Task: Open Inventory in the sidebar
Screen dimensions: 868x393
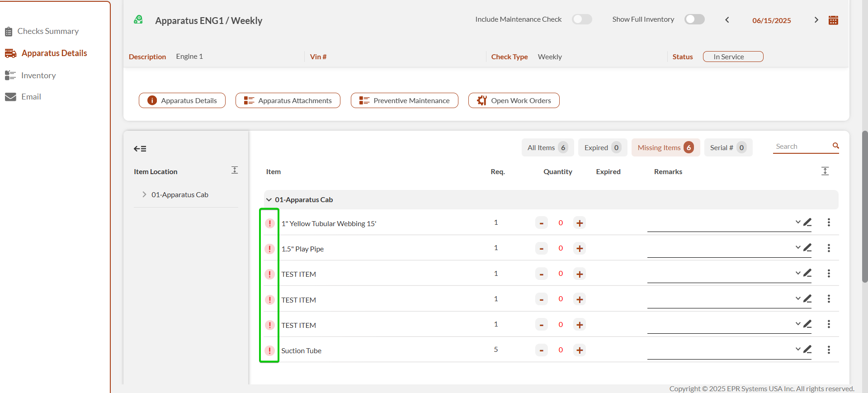Action: [x=38, y=76]
